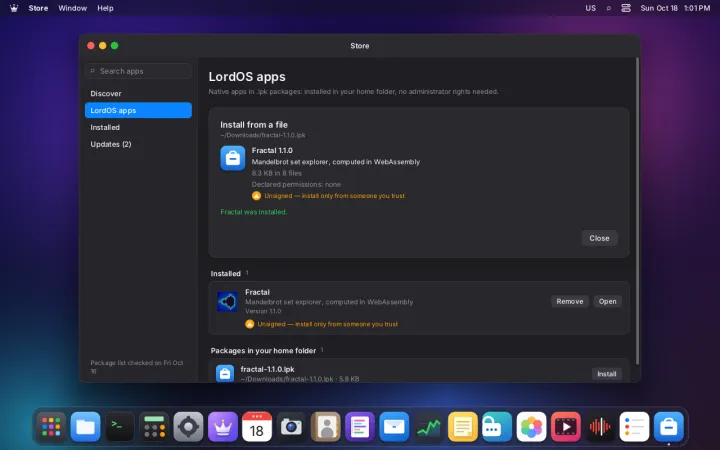
Task: Open the installed Fractal app
Action: 608,302
